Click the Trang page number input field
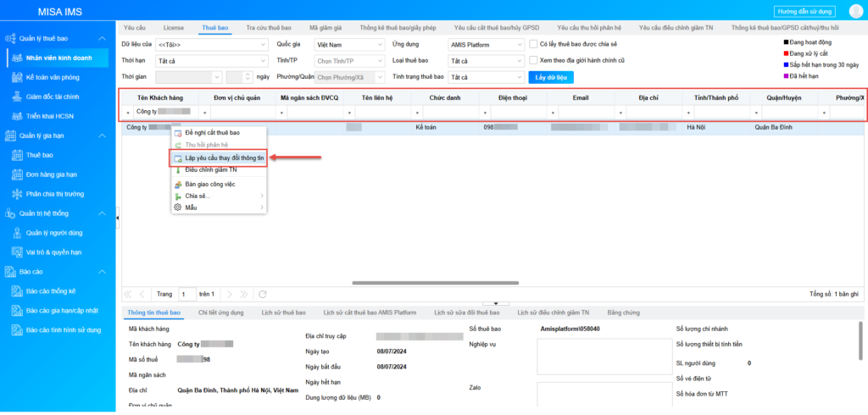868x415 pixels. (x=186, y=294)
